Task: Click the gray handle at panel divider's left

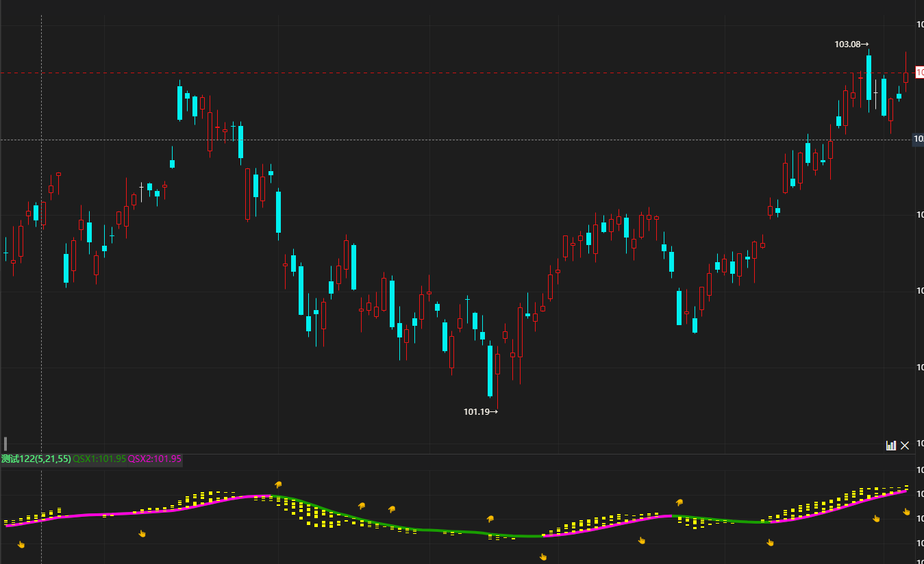Action: pyautogui.click(x=5, y=443)
